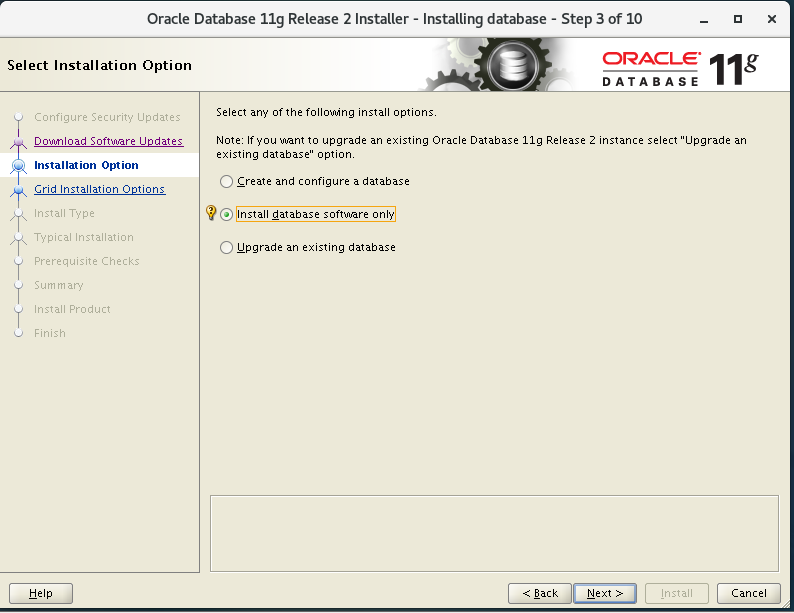Click the Download Software Updates step marker
This screenshot has width=794, height=613.
[x=19, y=142]
